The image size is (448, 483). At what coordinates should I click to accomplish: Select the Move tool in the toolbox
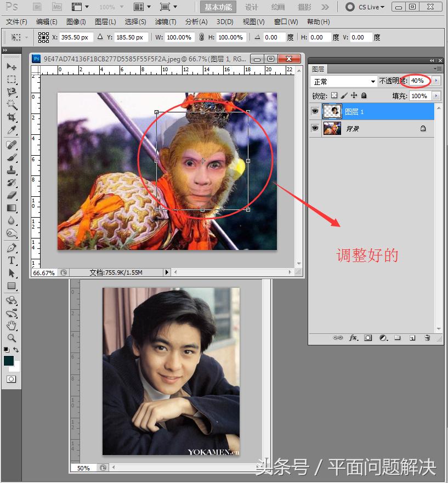tap(12, 66)
